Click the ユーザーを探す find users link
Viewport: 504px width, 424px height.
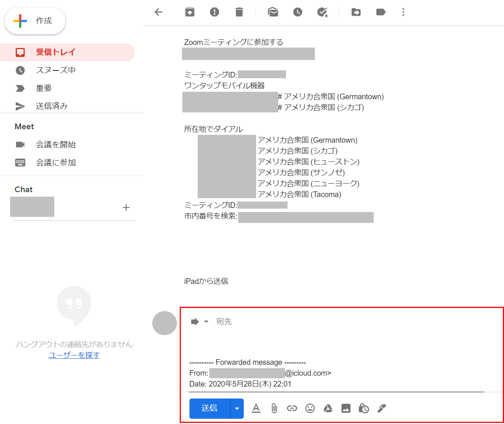(74, 355)
